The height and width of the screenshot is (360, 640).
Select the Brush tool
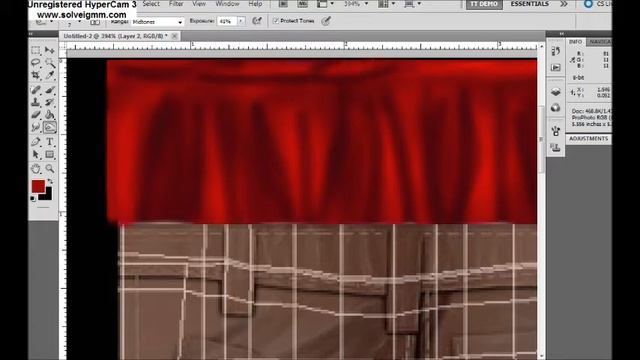pyautogui.click(x=50, y=89)
